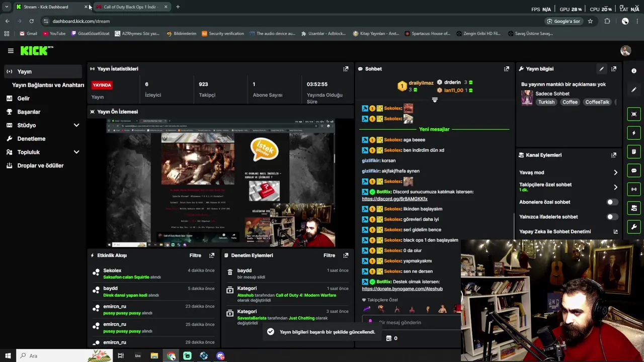Bookmark this page with the star icon
Image resolution: width=644 pixels, height=362 pixels.
(x=590, y=21)
